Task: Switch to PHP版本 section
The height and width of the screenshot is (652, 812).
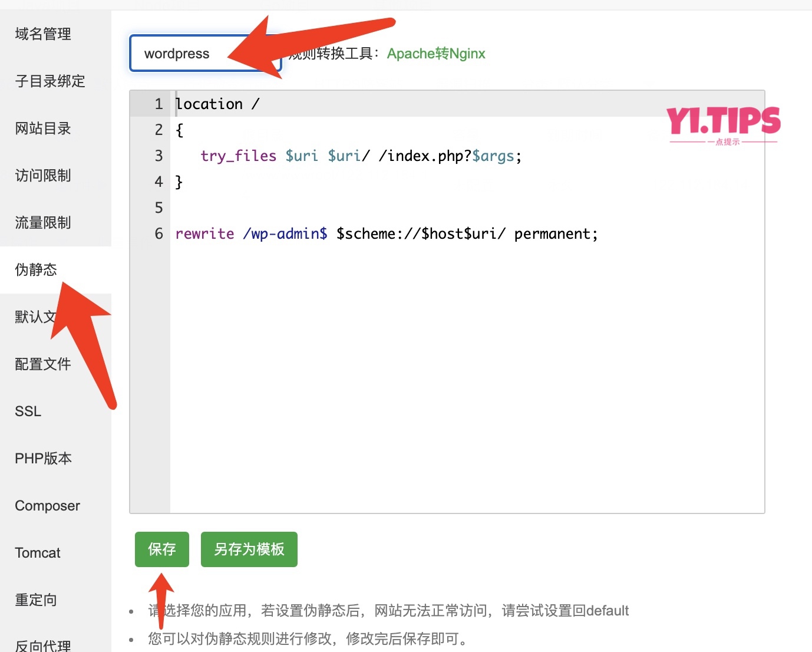Action: tap(42, 458)
